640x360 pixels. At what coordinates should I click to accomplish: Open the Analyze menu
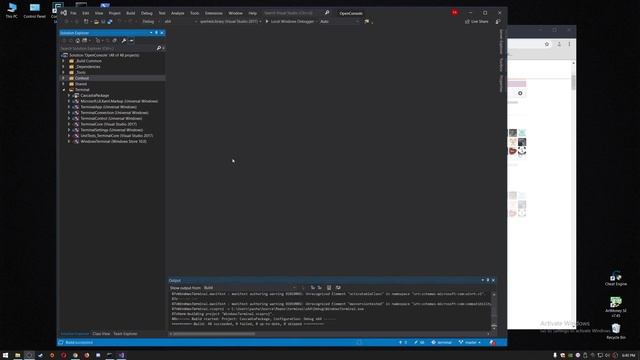pyautogui.click(x=178, y=13)
